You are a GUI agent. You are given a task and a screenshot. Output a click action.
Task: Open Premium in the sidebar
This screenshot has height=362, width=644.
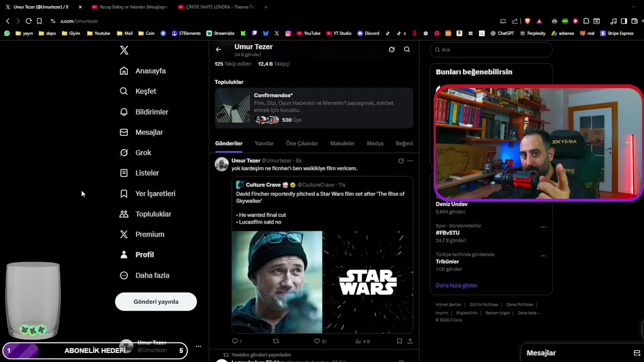(x=142, y=234)
